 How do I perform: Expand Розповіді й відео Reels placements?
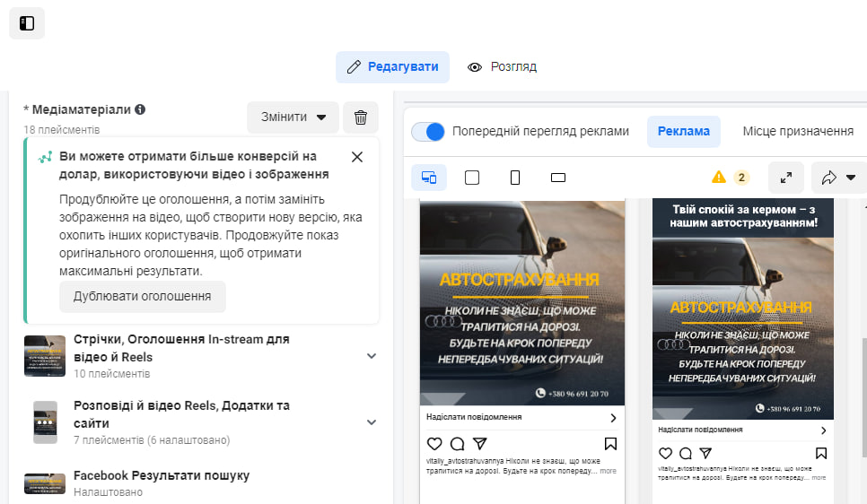point(372,422)
